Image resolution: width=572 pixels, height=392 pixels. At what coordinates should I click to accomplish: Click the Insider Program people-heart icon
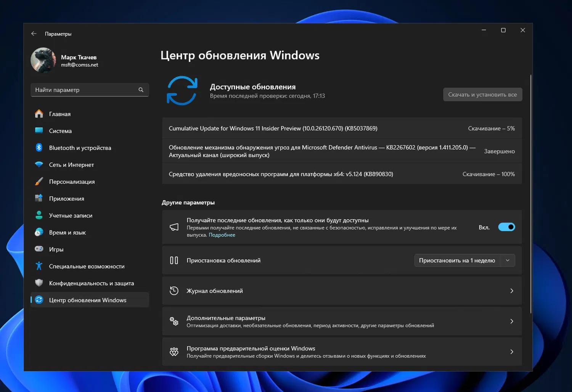(x=174, y=352)
